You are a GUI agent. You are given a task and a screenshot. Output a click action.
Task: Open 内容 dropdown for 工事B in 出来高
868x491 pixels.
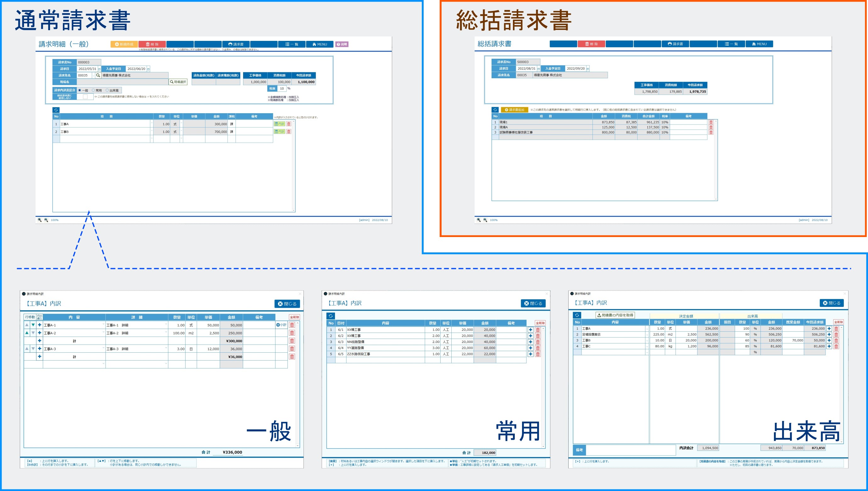[x=647, y=340]
